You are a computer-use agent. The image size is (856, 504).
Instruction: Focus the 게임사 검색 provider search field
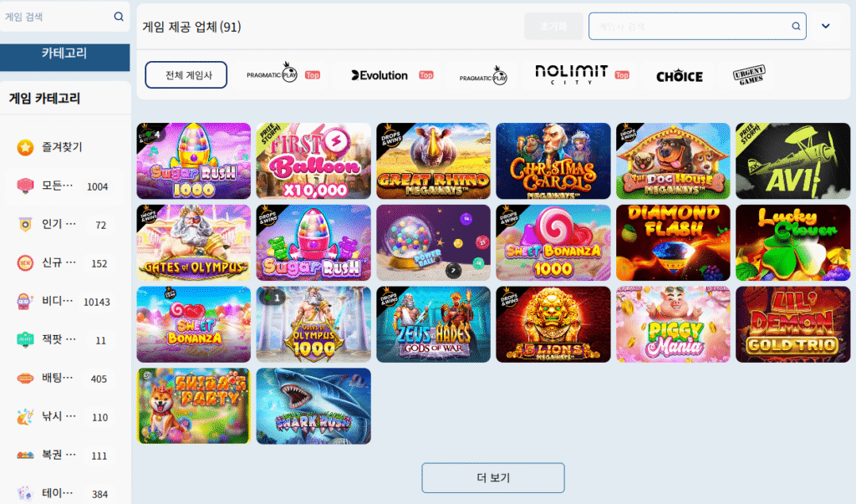(697, 26)
